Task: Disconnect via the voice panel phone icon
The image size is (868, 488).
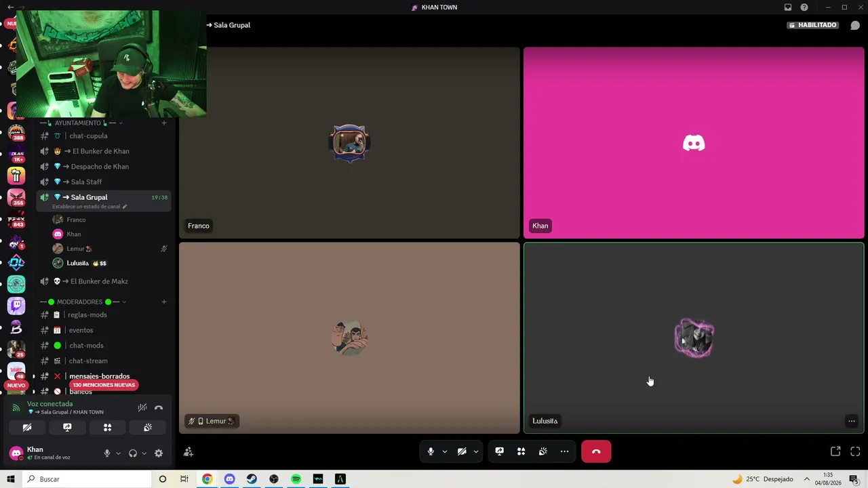Action: [159, 407]
